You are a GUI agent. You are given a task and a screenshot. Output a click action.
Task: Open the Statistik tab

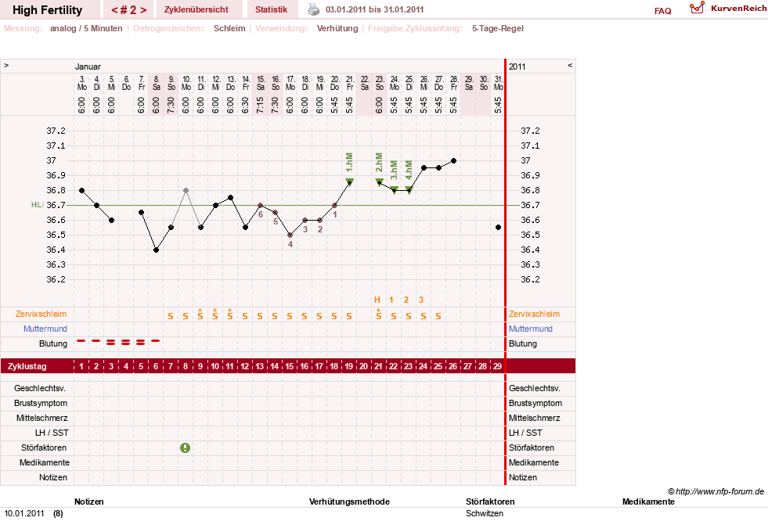pos(272,9)
